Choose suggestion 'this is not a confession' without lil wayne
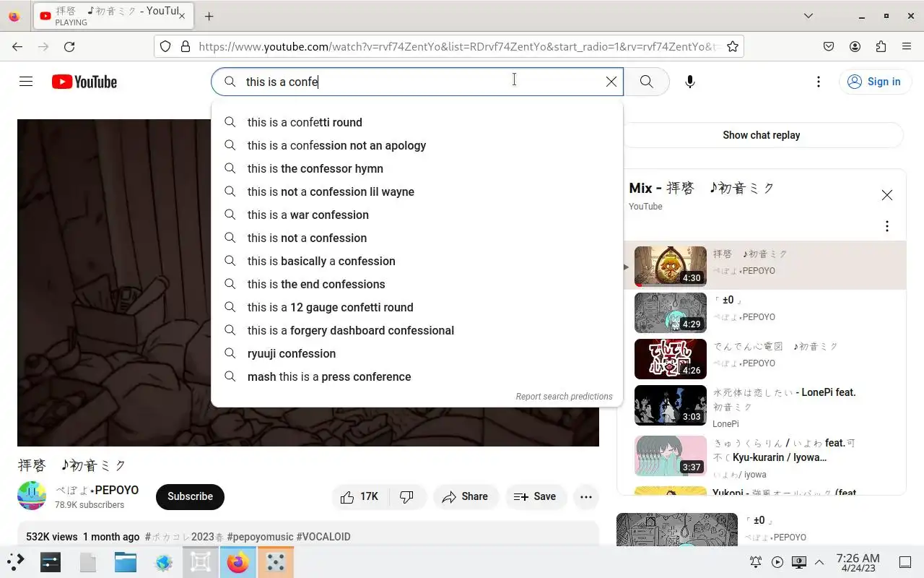The height and width of the screenshot is (578, 924). (x=417, y=238)
